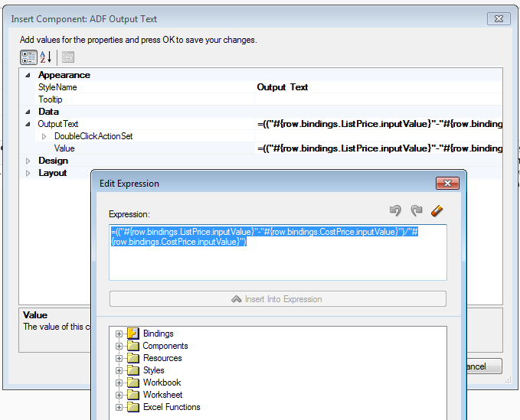The image size is (520, 420).
Task: Edit the Output Text style value
Action: point(378,87)
